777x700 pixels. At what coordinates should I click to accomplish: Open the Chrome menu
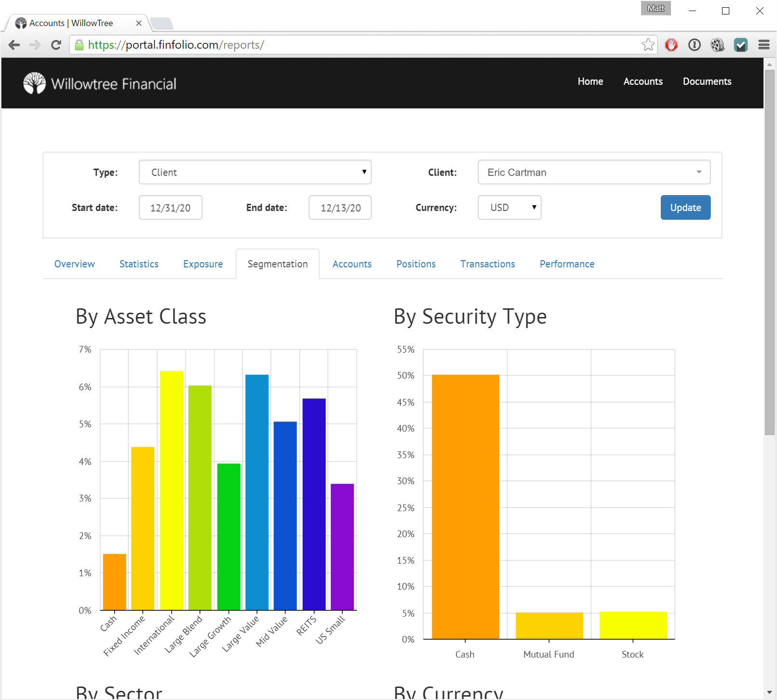tap(764, 45)
